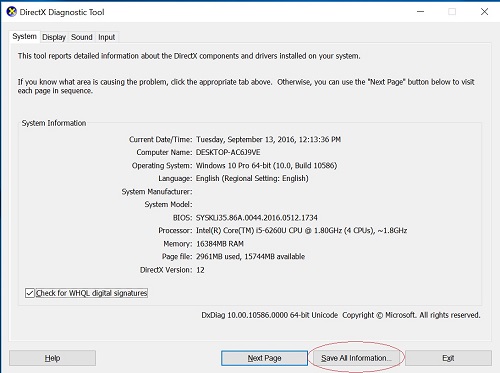Click the System Information group label
The image size is (500, 373).
(54, 123)
